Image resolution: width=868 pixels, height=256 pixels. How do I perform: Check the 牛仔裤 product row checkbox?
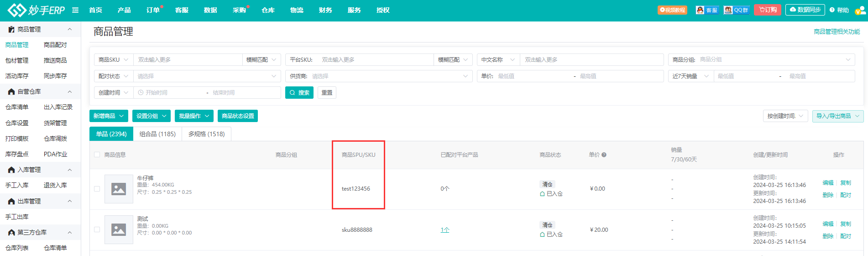pyautogui.click(x=97, y=189)
